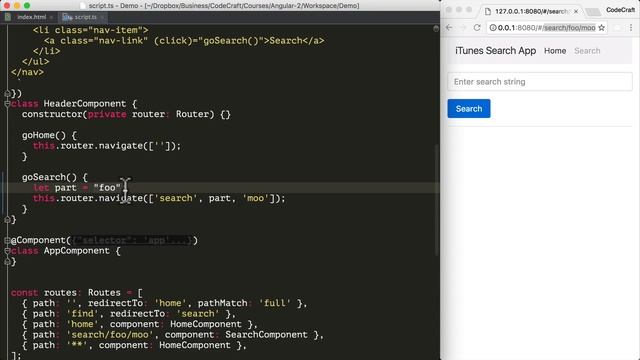640x360 pixels.
Task: Expand the folded selector placeholder in @Component
Action: (x=132, y=240)
